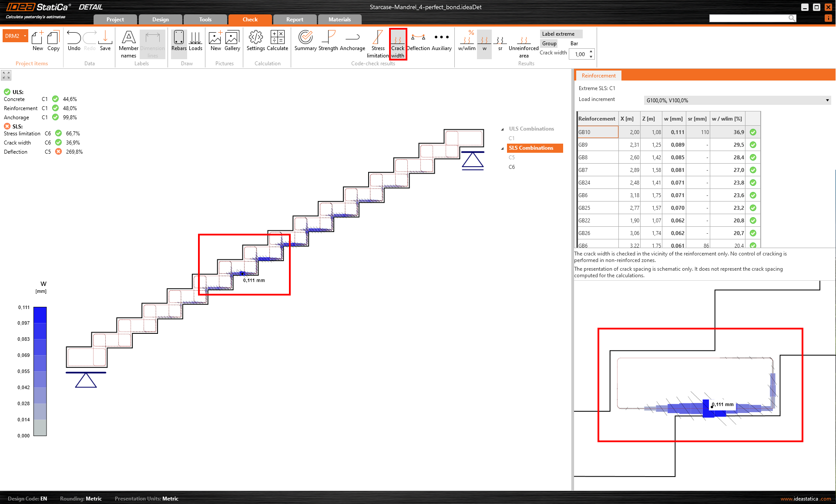
Task: Collapse the ULS Combinations tree node
Action: 503,129
